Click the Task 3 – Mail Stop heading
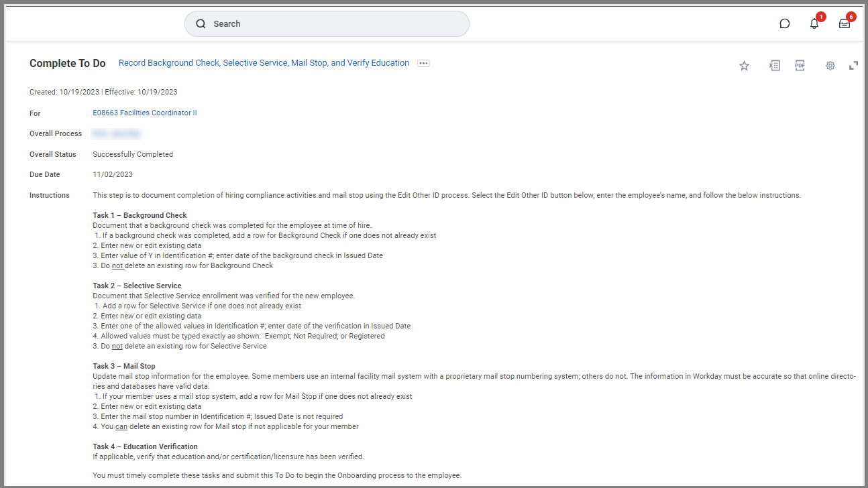 [123, 366]
